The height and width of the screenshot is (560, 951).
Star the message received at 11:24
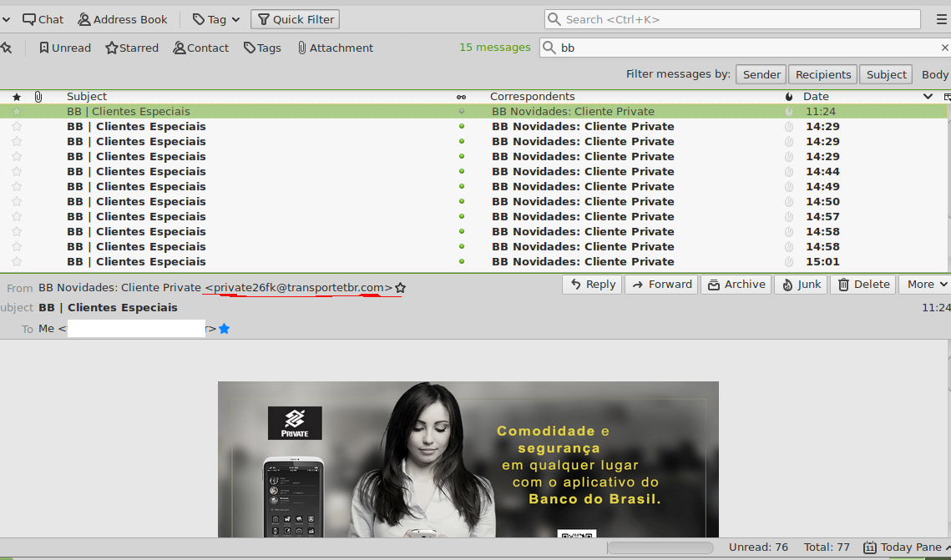click(x=17, y=112)
